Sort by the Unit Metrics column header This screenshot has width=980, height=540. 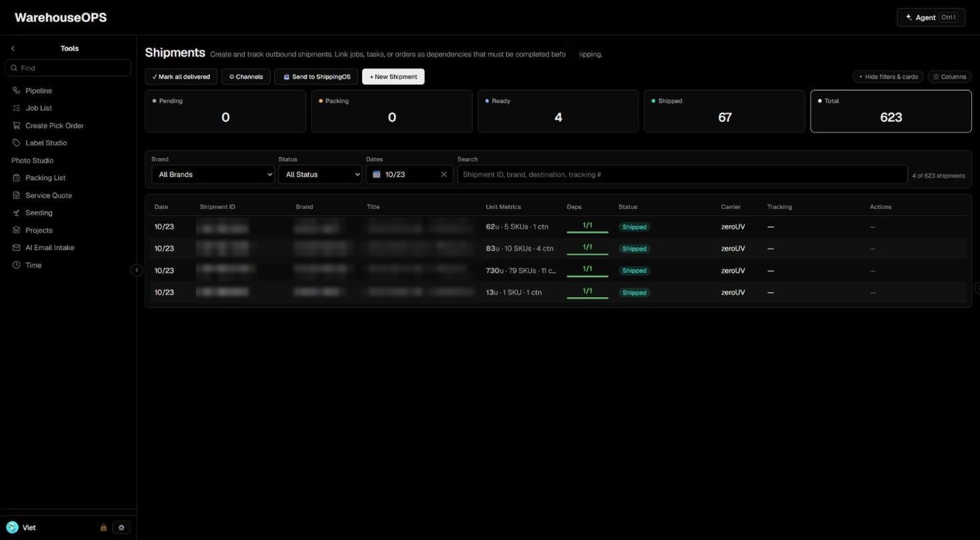coord(503,207)
